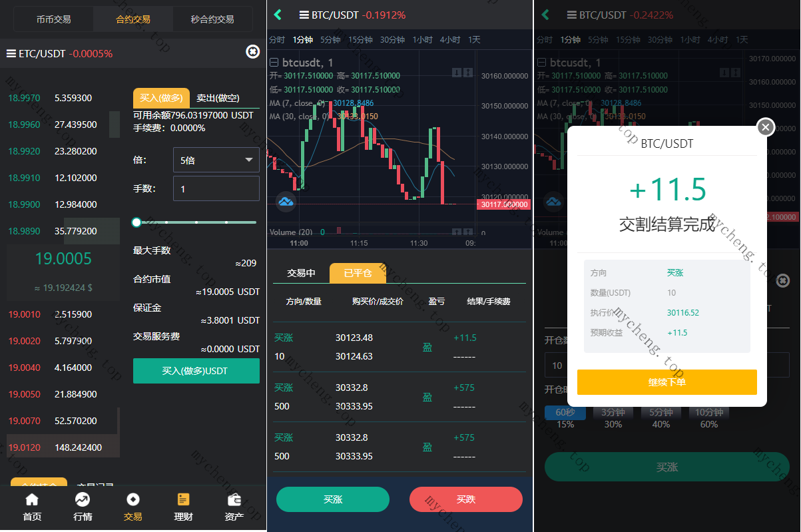This screenshot has height=532, width=801.
Task: Click the position size slider handle
Action: (x=136, y=222)
